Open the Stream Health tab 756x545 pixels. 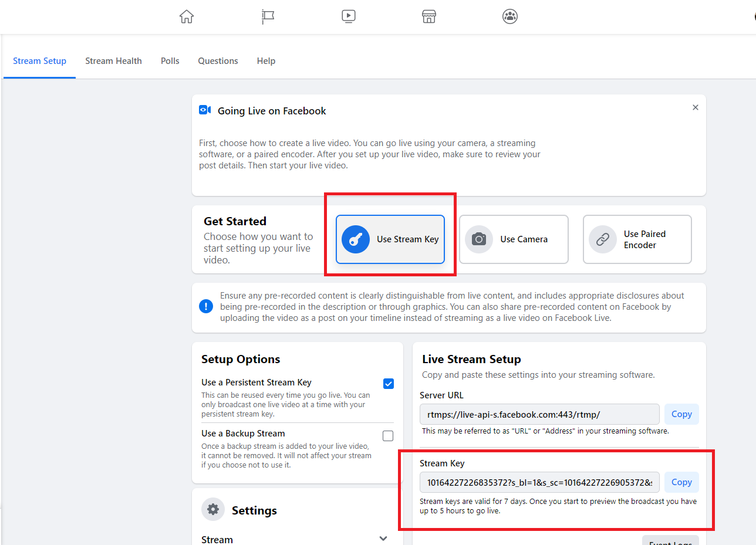(113, 61)
